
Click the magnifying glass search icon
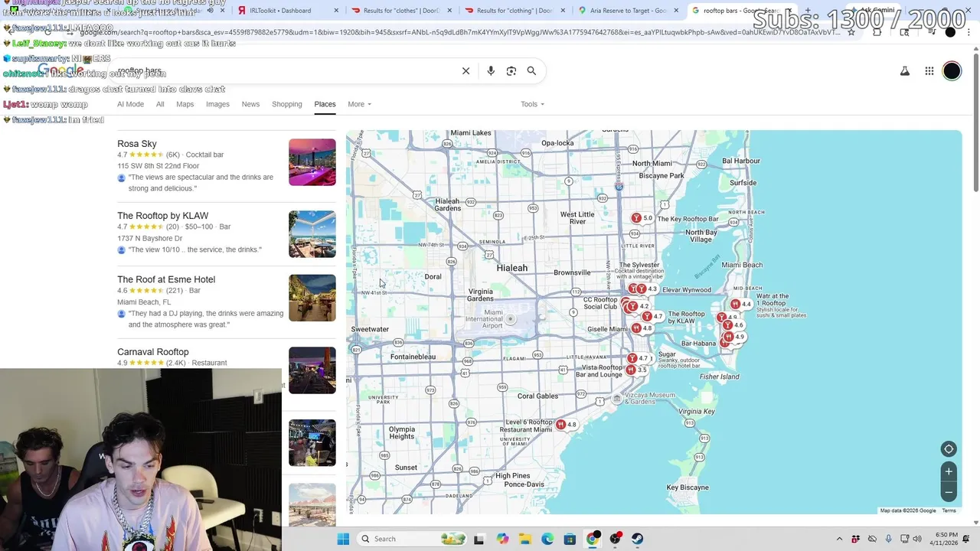[x=531, y=71]
